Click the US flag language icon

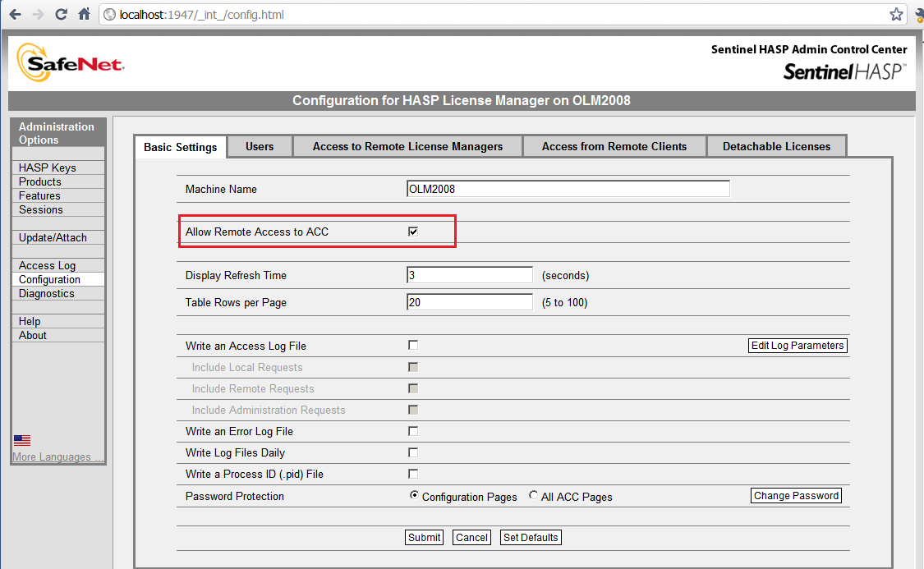tap(22, 440)
